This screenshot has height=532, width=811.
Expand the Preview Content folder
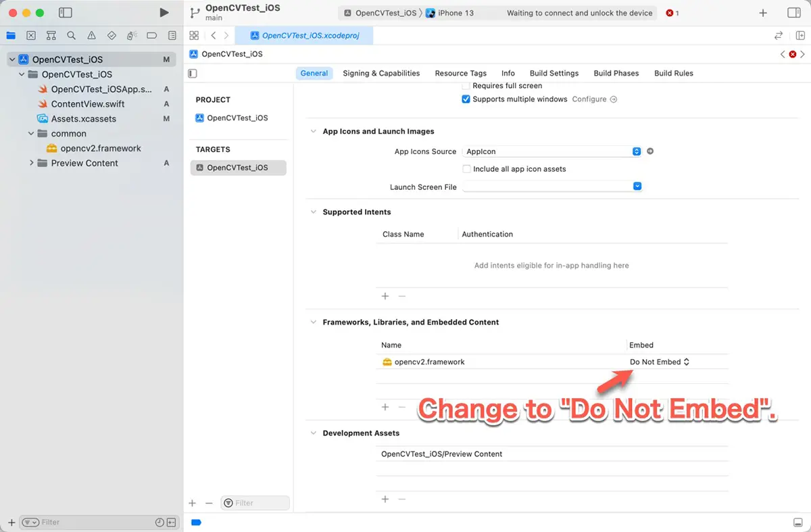(32, 163)
